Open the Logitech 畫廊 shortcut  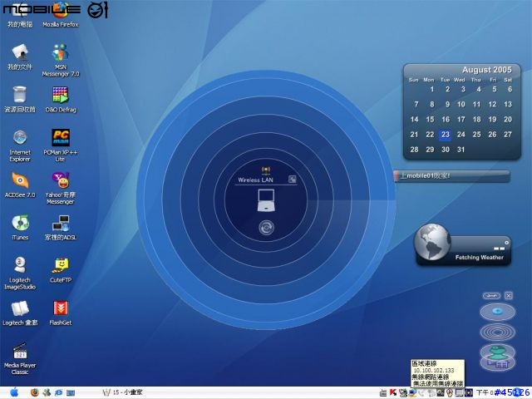pyautogui.click(x=20, y=313)
